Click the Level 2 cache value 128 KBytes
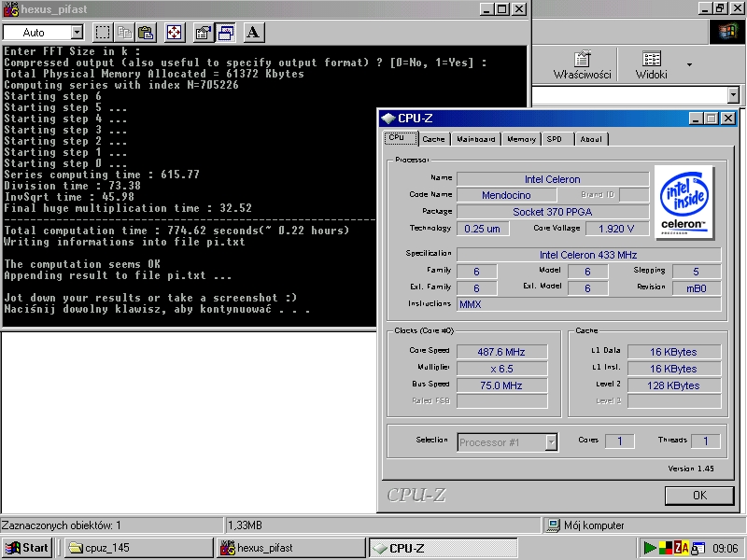 tap(673, 385)
